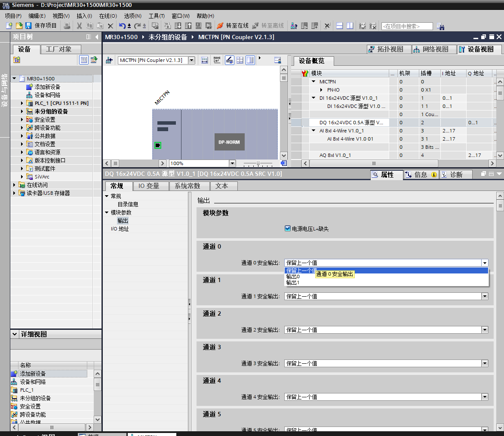
Task: Click MR30+1500 breadcrumb link
Action: point(121,37)
